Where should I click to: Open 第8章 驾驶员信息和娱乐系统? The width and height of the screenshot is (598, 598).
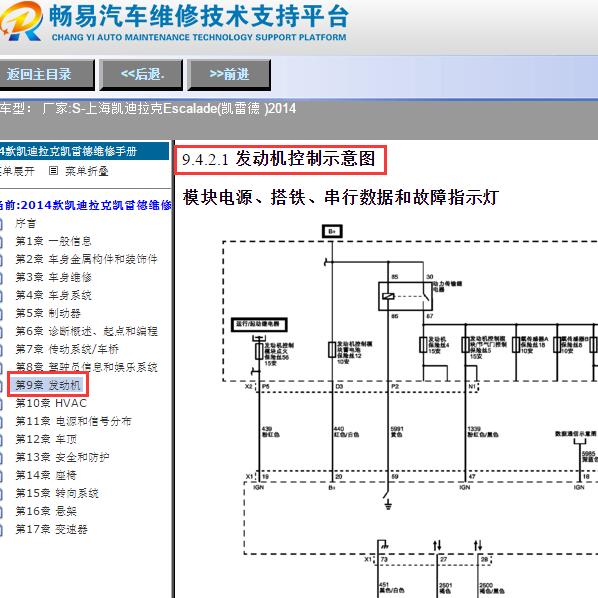pos(86,367)
